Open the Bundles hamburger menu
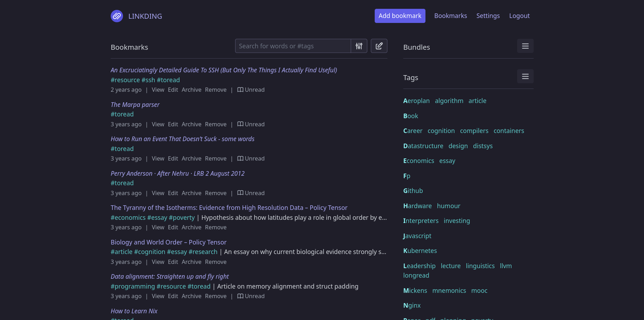644x320 pixels. click(525, 46)
